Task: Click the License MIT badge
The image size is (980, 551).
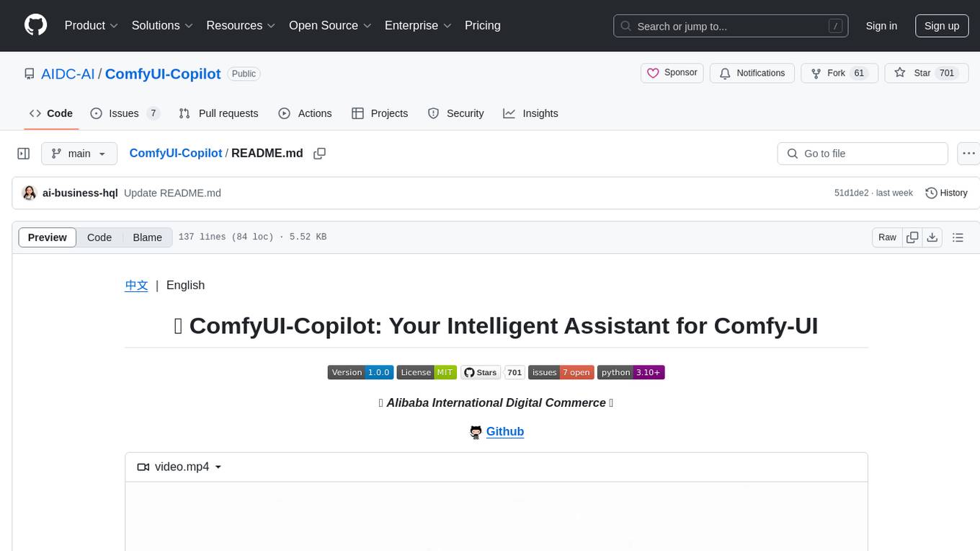Action: coord(427,372)
